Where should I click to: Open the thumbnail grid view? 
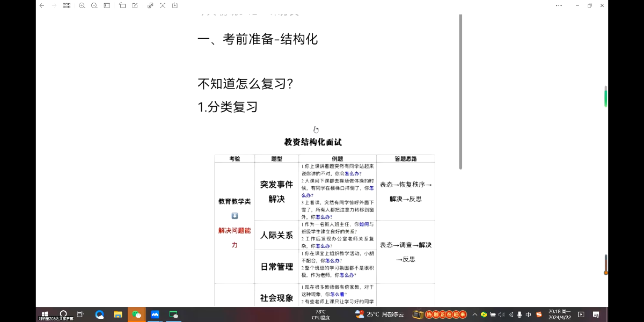tap(67, 5)
